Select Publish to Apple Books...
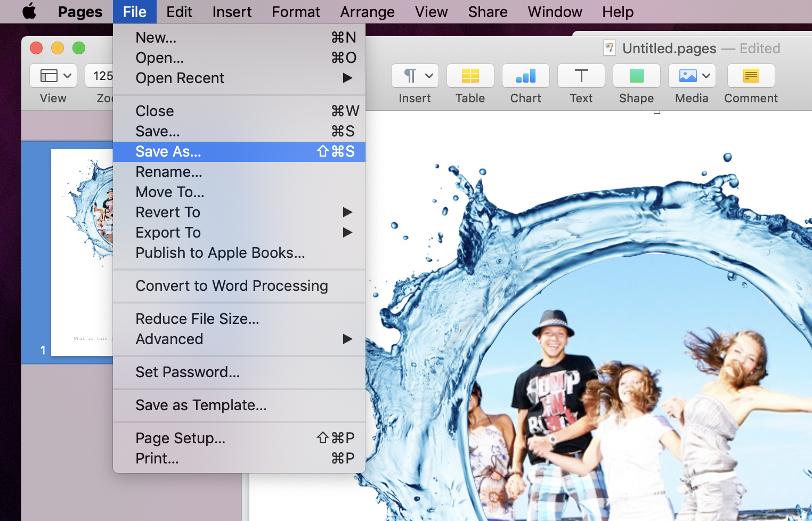812x521 pixels. (x=239, y=253)
